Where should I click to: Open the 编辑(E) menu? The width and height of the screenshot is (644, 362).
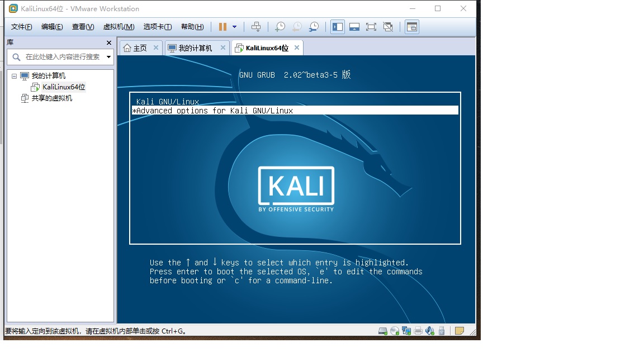(52, 27)
